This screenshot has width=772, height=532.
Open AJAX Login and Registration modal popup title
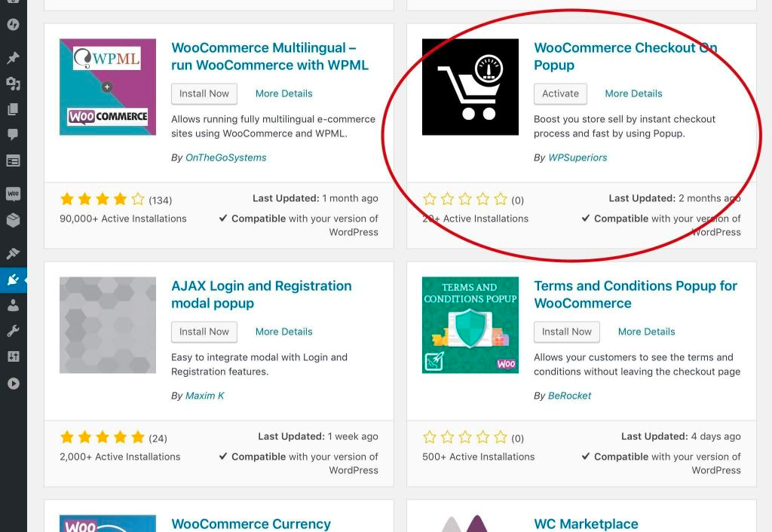click(262, 295)
